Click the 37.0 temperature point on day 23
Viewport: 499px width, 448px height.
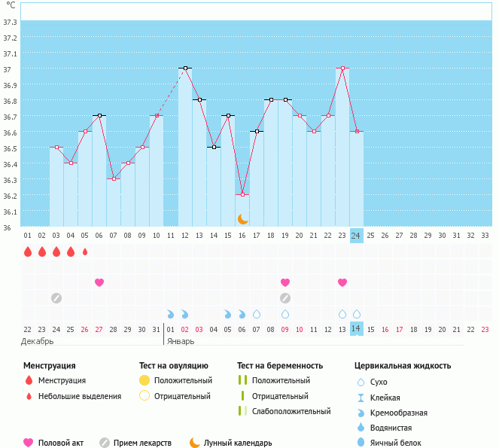[342, 68]
